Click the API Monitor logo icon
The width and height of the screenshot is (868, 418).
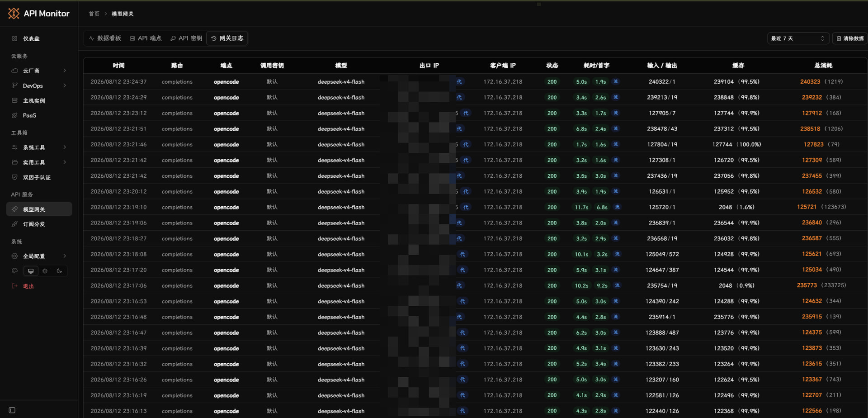coord(14,14)
